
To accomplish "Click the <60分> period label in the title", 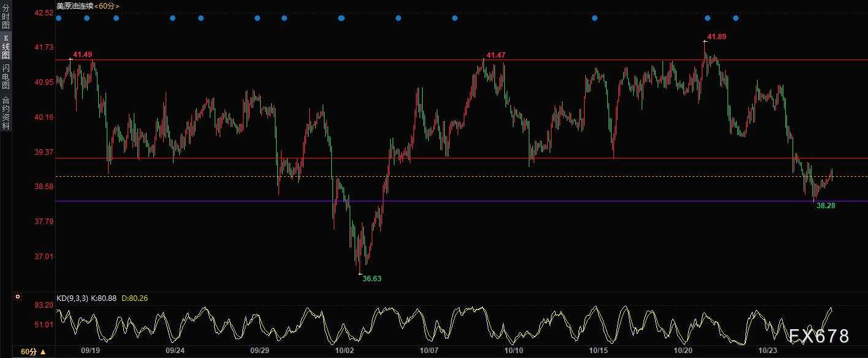I will (107, 6).
